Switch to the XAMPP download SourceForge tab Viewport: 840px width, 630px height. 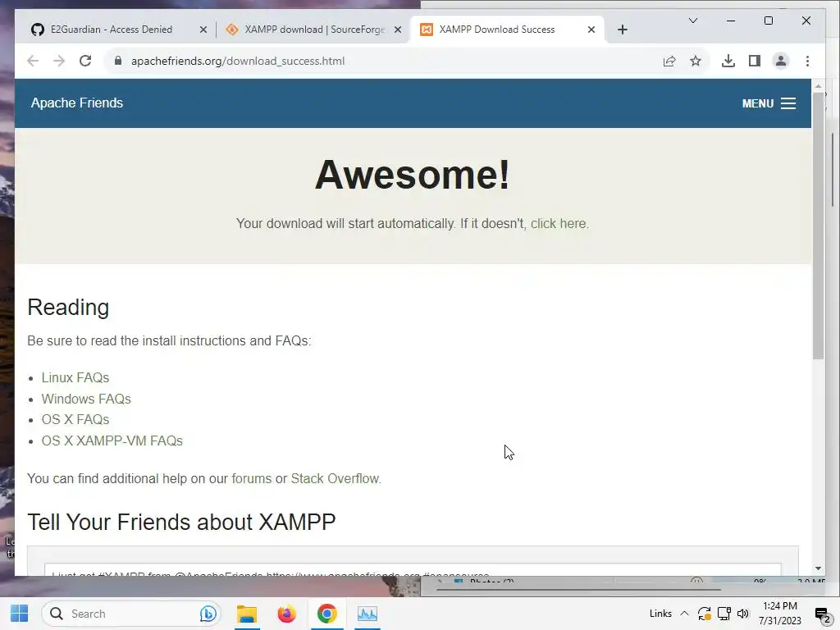[313, 30]
